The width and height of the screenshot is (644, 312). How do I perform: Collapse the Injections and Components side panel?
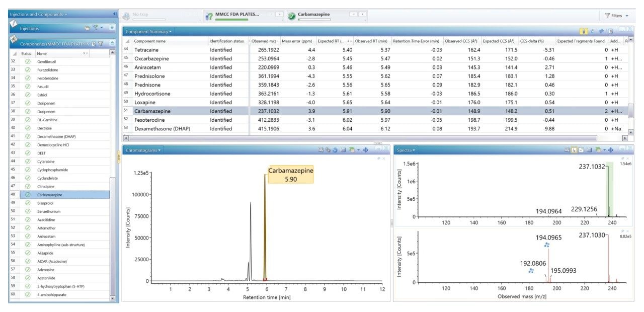[115, 14]
